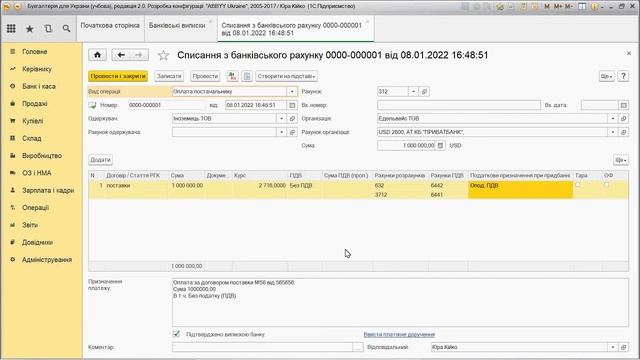
Task: Open Організація Едельвейс ТОВ form icon
Action: pos(623,118)
